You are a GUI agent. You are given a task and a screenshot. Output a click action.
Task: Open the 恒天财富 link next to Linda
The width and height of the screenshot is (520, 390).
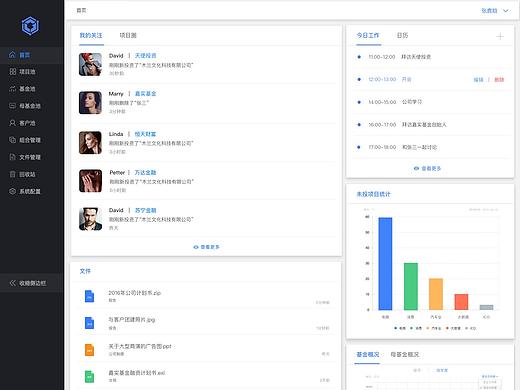(x=145, y=134)
